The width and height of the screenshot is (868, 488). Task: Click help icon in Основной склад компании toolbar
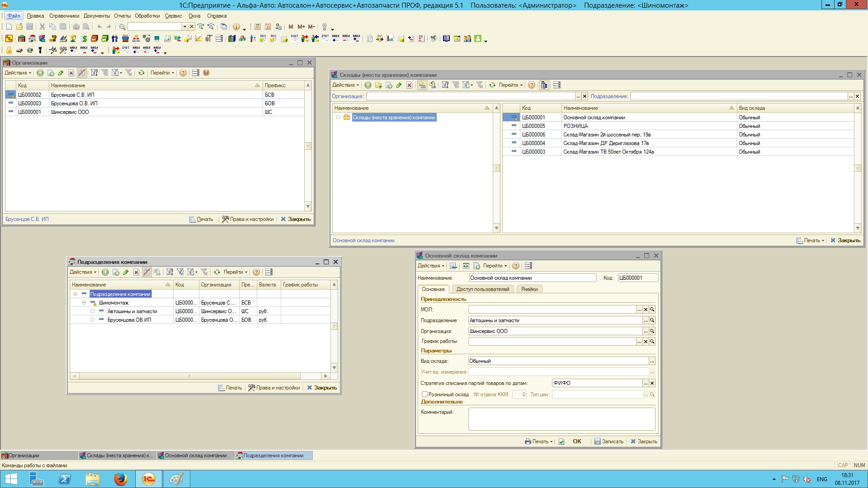click(x=516, y=266)
